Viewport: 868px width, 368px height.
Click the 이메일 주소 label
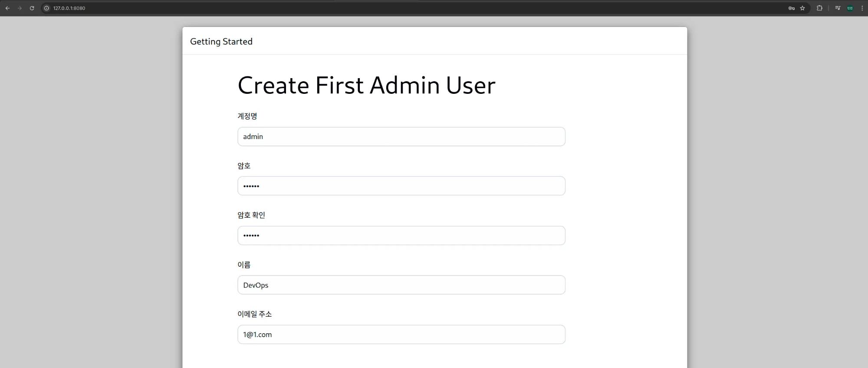(x=255, y=314)
